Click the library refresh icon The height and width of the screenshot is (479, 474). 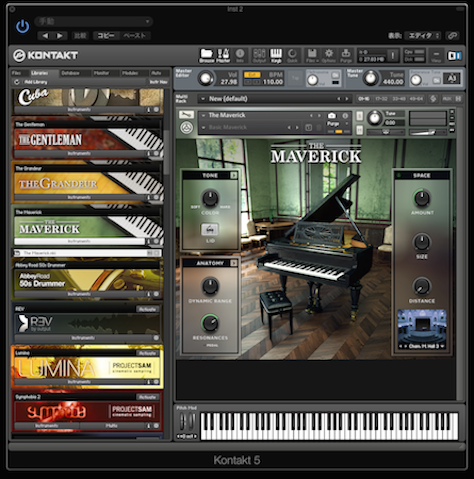coord(16,82)
